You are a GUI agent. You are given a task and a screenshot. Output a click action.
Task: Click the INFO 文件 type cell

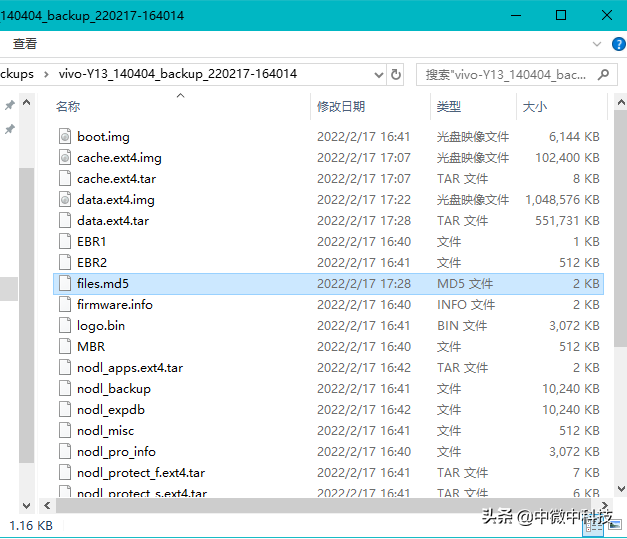466,305
